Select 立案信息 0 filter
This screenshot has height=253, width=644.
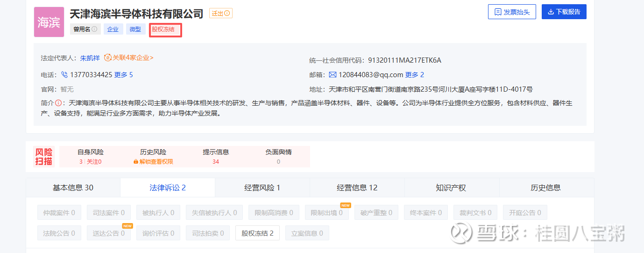(x=307, y=233)
